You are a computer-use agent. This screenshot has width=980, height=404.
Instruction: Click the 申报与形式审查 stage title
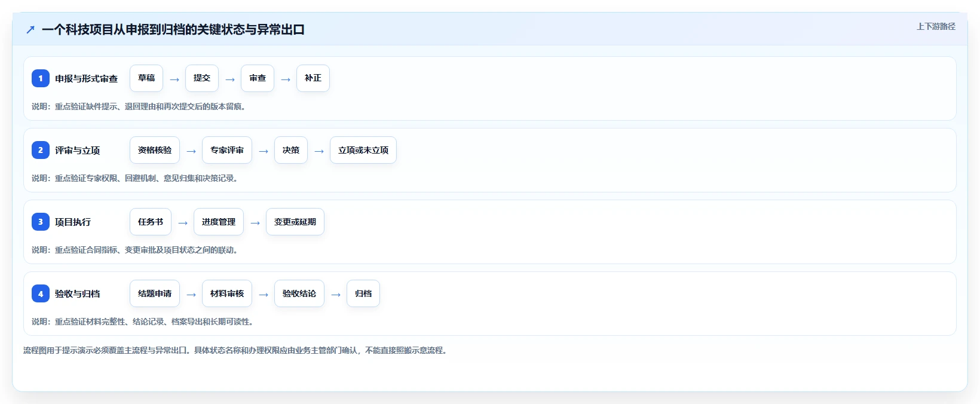[87, 78]
